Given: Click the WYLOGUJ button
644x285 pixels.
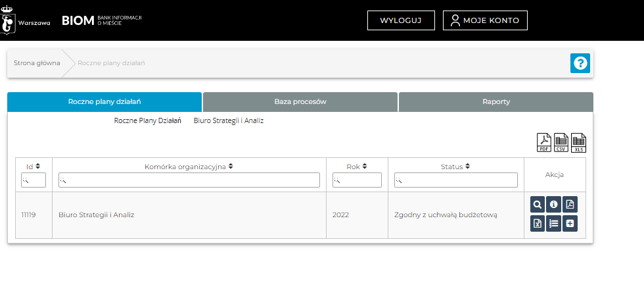Looking at the screenshot, I should pos(401,20).
